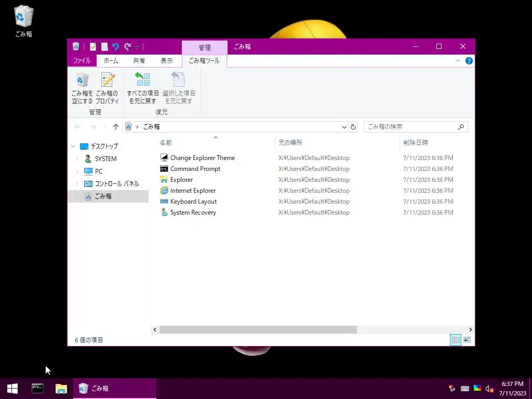
Task: Collapse the デスクトップ tree node
Action: click(x=73, y=146)
